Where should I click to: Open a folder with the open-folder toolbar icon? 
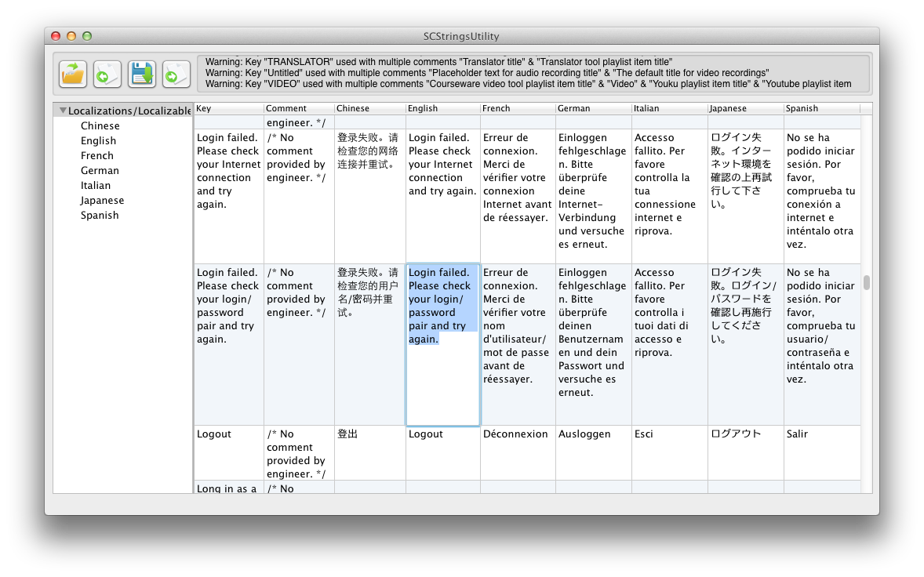pyautogui.click(x=73, y=74)
